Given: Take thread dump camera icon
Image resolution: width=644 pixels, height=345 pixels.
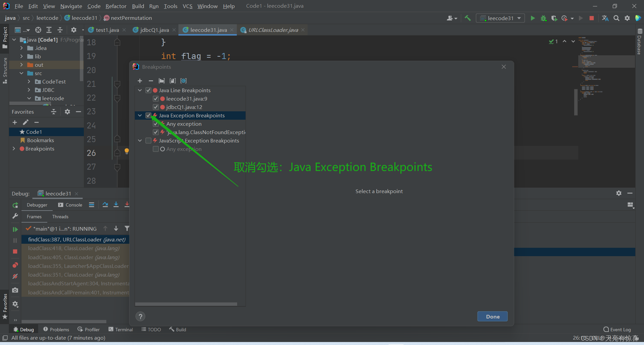Looking at the screenshot, I should coord(15,290).
